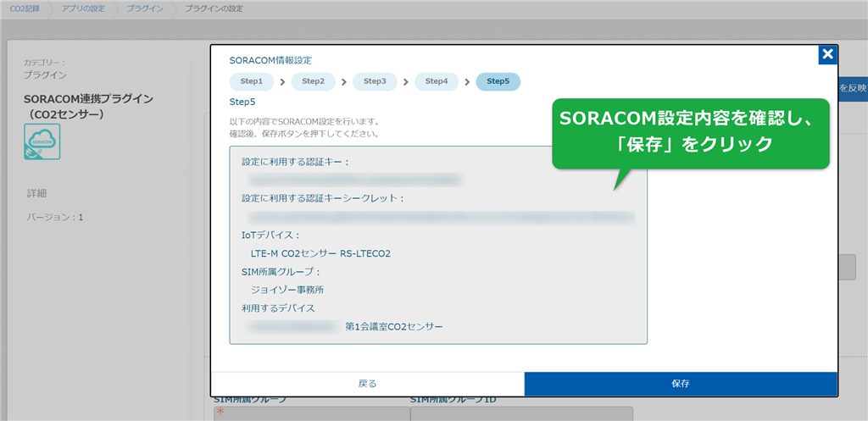Click label IoTデバイス：
Screen dimensions: 868x421
pos(270,235)
